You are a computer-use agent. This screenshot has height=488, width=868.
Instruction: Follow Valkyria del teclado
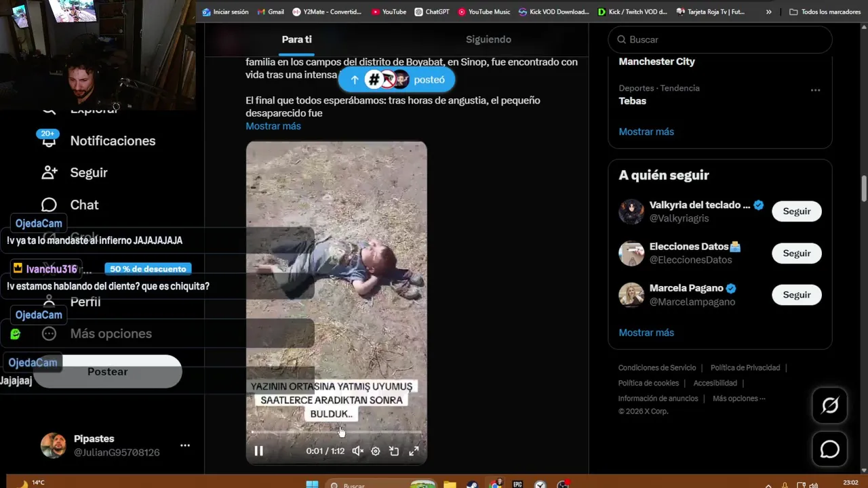click(797, 211)
